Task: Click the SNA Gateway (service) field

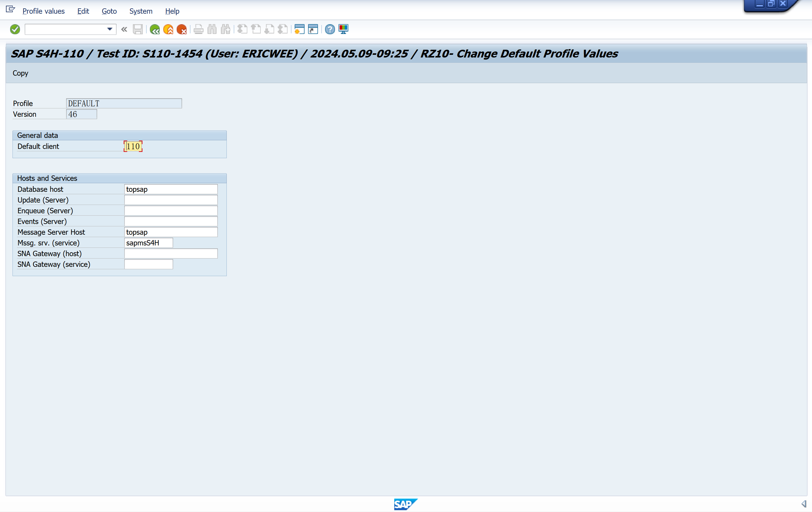Action: point(148,264)
